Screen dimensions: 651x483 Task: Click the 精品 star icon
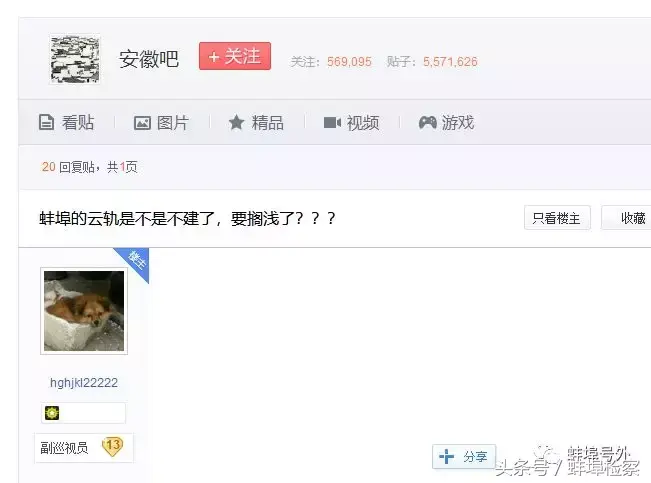point(236,123)
